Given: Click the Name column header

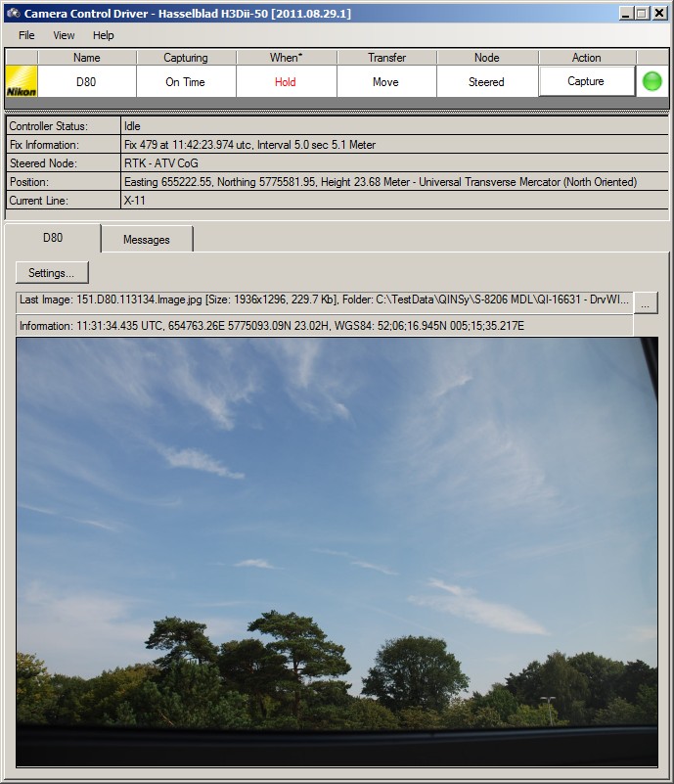Looking at the screenshot, I should coord(86,58).
